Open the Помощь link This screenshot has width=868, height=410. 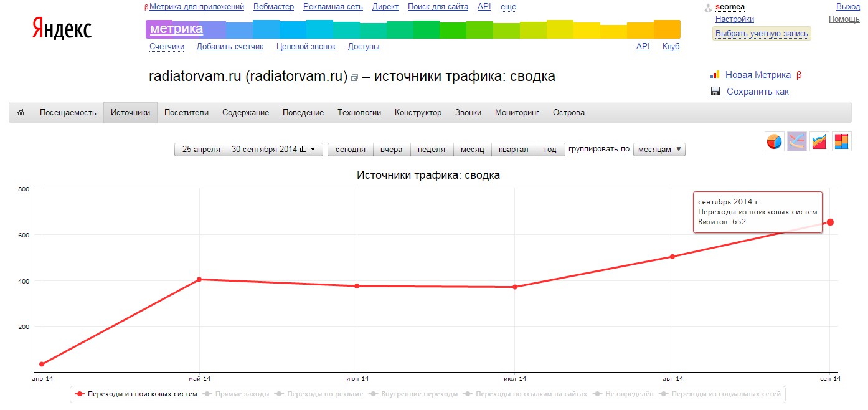tap(844, 19)
